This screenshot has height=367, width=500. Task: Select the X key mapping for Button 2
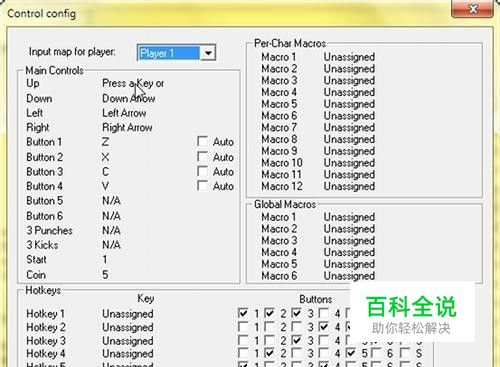coord(105,157)
